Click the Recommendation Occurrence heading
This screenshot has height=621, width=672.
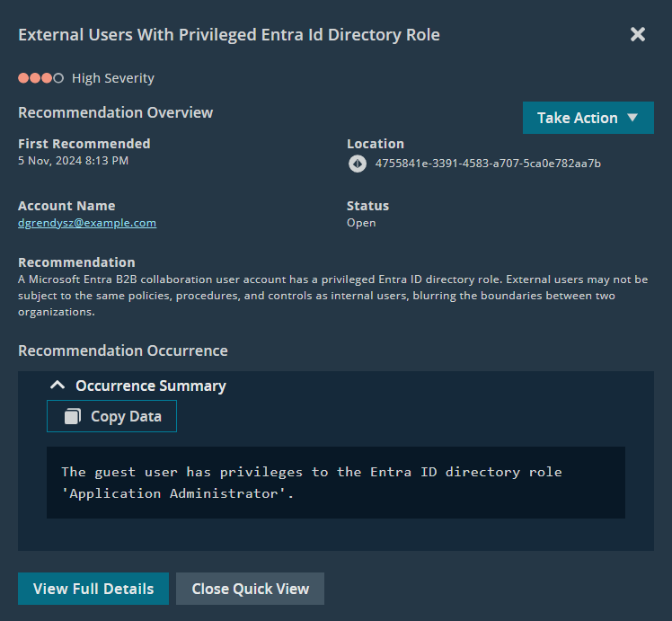tap(123, 350)
